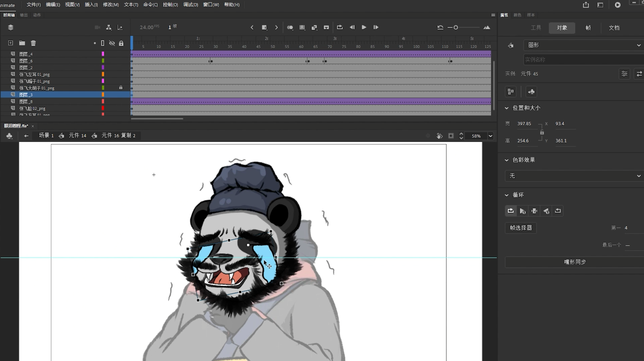Play the timeline animation

pyautogui.click(x=364, y=27)
